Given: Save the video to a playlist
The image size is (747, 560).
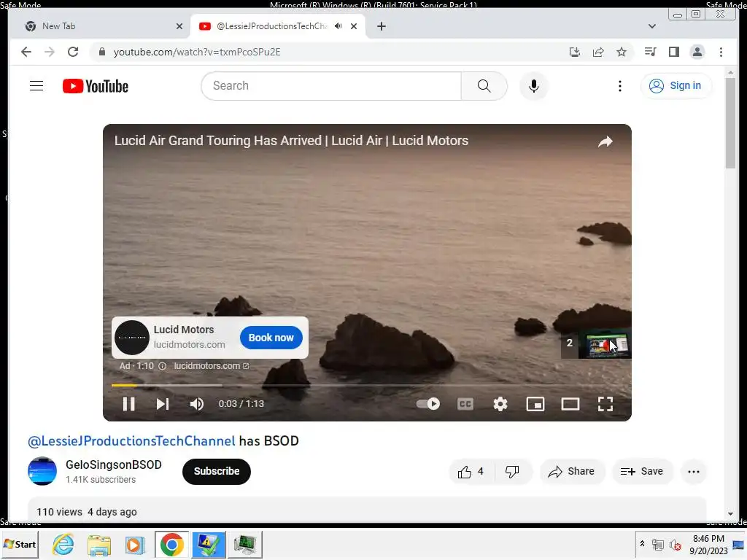Looking at the screenshot, I should pyautogui.click(x=642, y=472).
